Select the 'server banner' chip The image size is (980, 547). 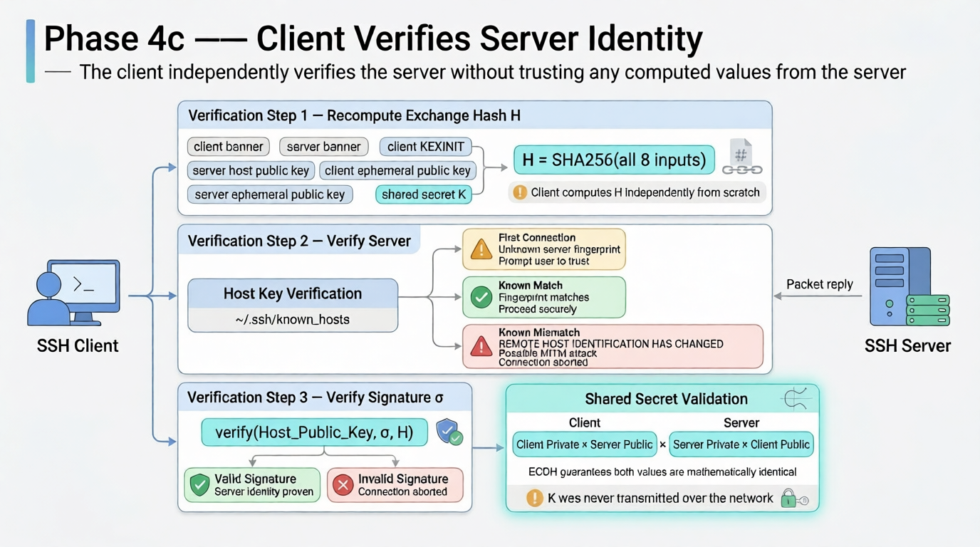point(323,147)
